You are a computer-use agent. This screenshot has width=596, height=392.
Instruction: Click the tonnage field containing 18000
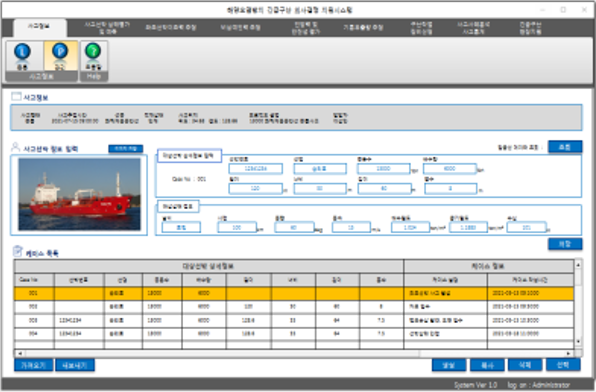384,168
